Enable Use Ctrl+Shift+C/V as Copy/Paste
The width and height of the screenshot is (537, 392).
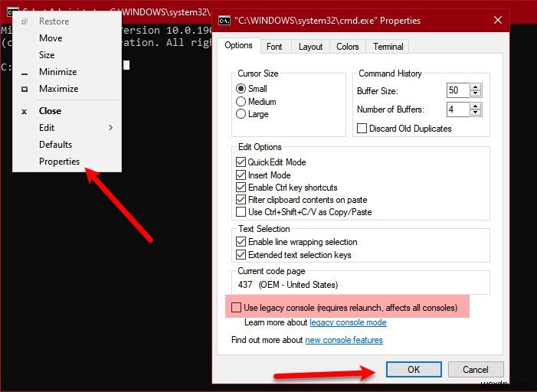pos(241,212)
